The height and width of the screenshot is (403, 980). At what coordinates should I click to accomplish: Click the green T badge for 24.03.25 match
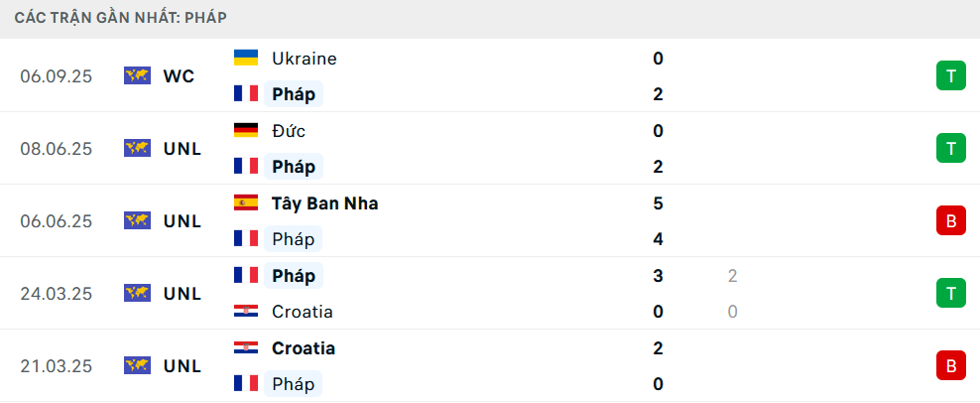[950, 293]
